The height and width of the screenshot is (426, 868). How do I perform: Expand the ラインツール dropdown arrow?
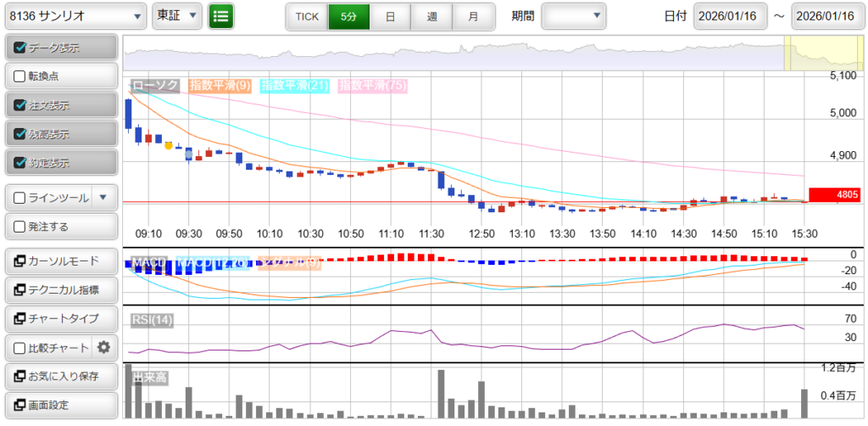[x=103, y=198]
